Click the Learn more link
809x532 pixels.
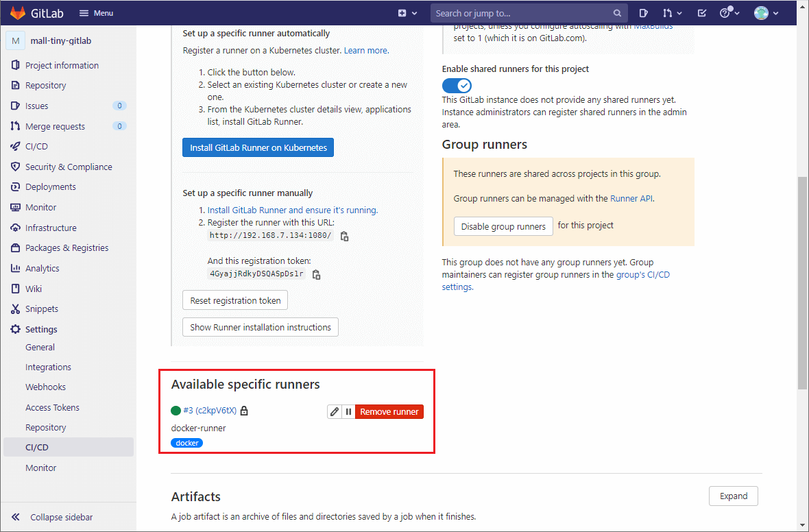[x=366, y=51]
